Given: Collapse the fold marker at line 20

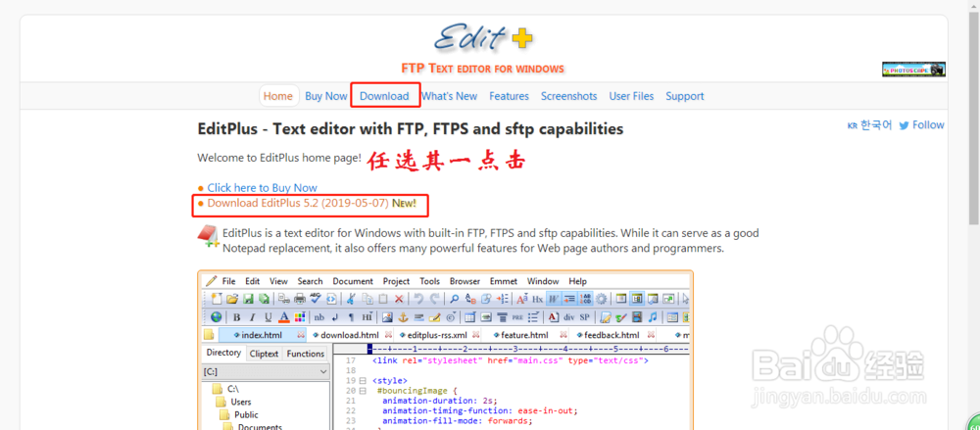Looking at the screenshot, I should pyautogui.click(x=363, y=391).
